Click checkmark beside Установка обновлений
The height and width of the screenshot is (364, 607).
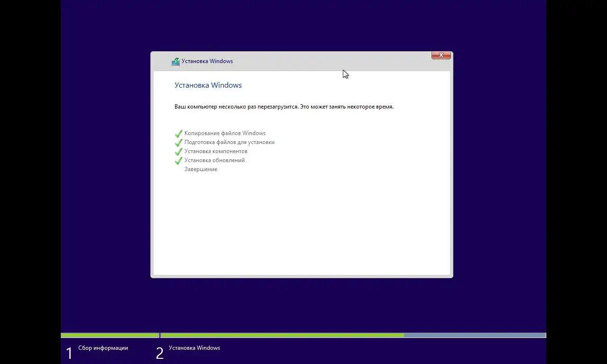coord(178,161)
